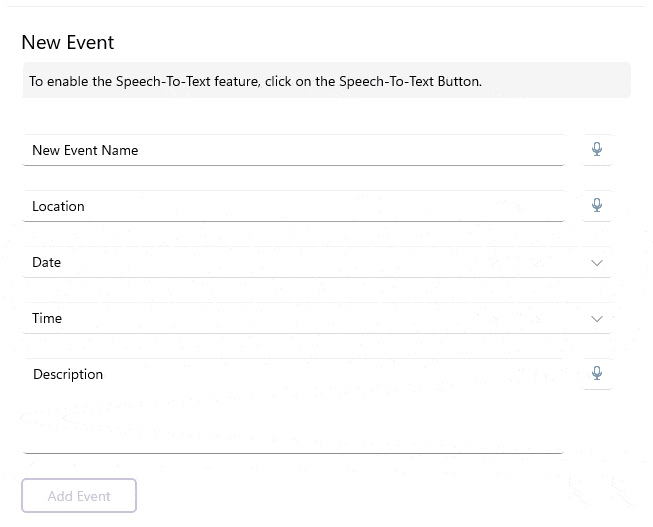Viewport: 653px width, 527px height.
Task: Click the 'Add Event' button text
Action: click(79, 496)
